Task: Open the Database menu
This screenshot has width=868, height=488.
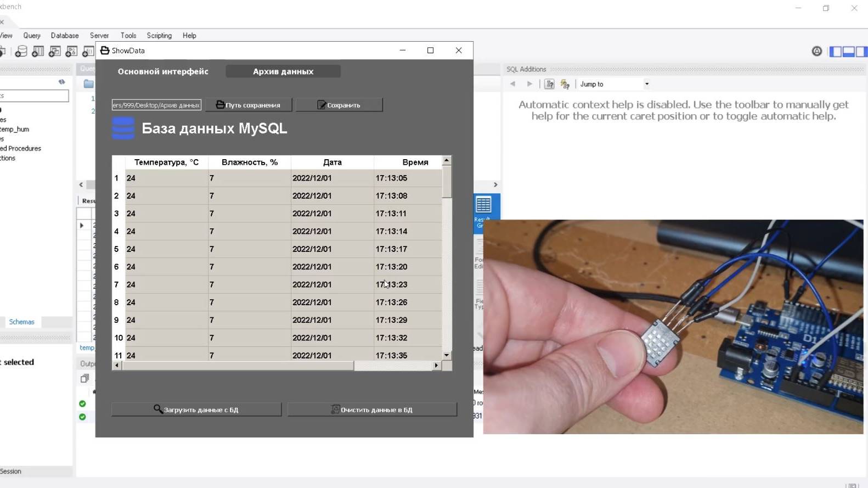Action: coord(65,35)
